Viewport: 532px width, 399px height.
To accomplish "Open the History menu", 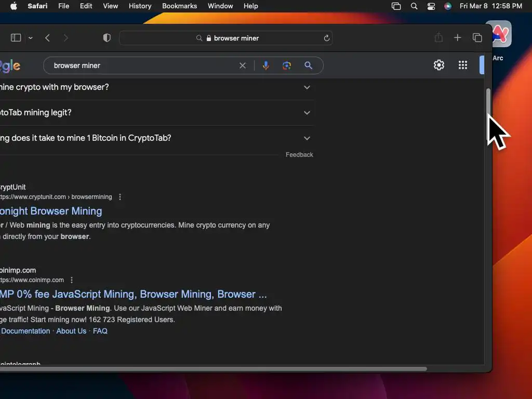I will (140, 6).
